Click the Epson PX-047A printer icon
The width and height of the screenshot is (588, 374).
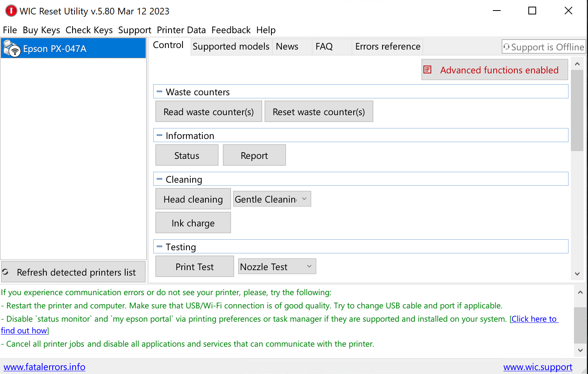click(12, 48)
